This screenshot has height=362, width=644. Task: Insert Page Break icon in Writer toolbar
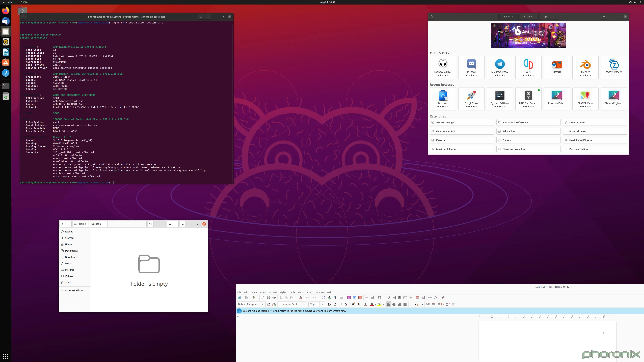tap(367, 297)
